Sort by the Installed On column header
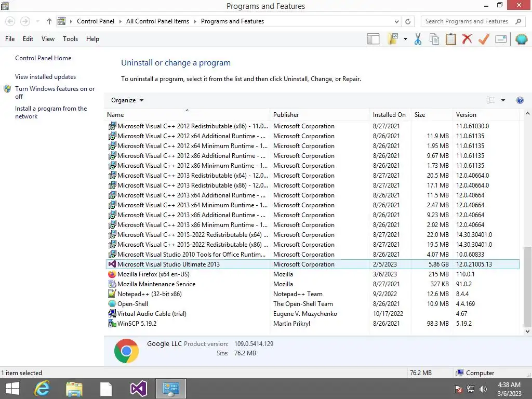532x399 pixels. [390, 115]
